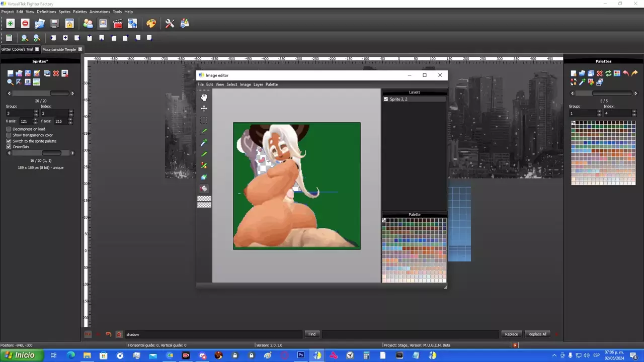Screen dimensions: 644x362
Task: Uncheck the OnionSkin checkbox
Action: click(x=9, y=147)
